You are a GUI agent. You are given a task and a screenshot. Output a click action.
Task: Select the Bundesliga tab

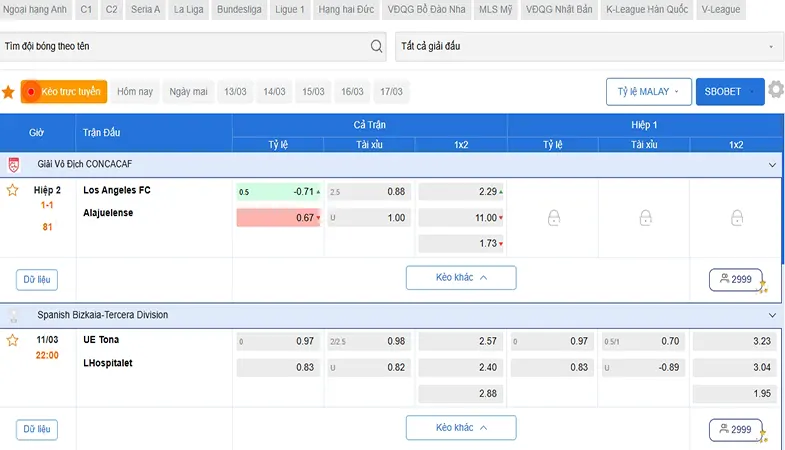click(x=239, y=10)
